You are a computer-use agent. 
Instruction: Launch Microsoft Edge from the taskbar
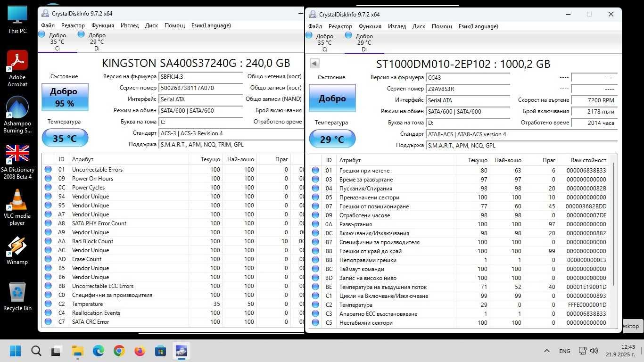[98, 351]
